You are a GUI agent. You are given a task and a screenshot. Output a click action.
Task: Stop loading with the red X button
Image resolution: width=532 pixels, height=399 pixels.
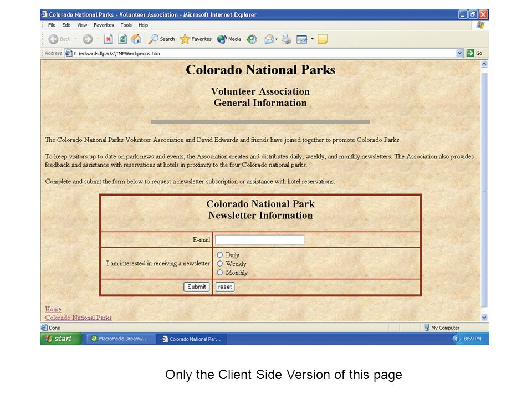click(108, 39)
